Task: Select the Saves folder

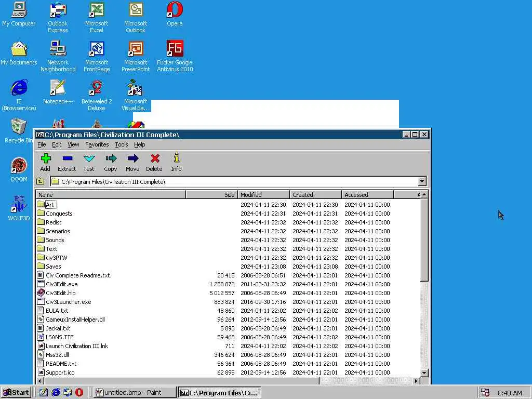Action: (x=49, y=267)
